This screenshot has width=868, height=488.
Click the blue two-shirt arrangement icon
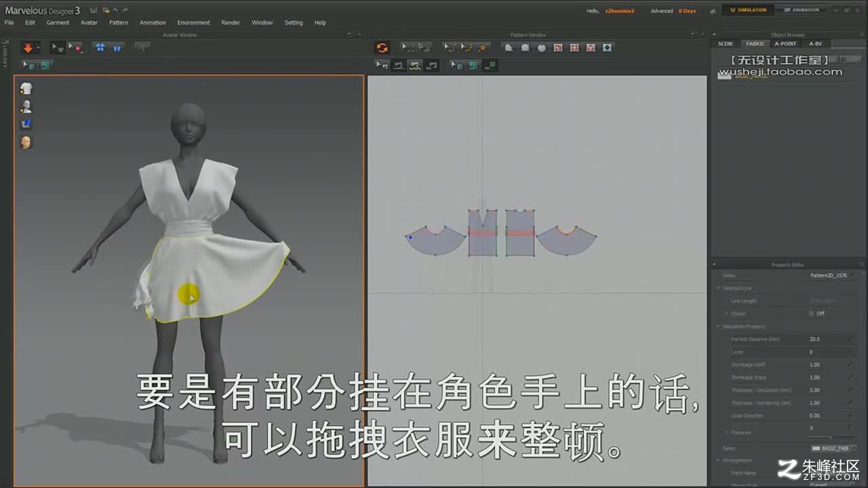100,47
